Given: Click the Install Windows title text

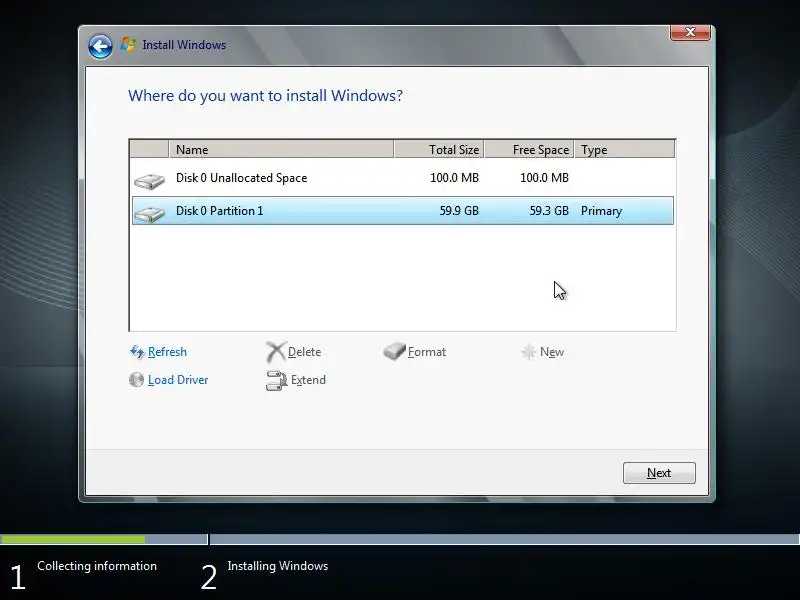Looking at the screenshot, I should click(184, 45).
